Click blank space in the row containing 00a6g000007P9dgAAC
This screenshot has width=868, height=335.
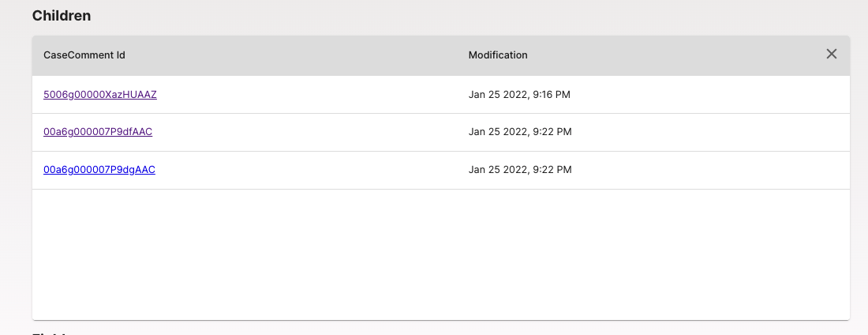click(310, 170)
